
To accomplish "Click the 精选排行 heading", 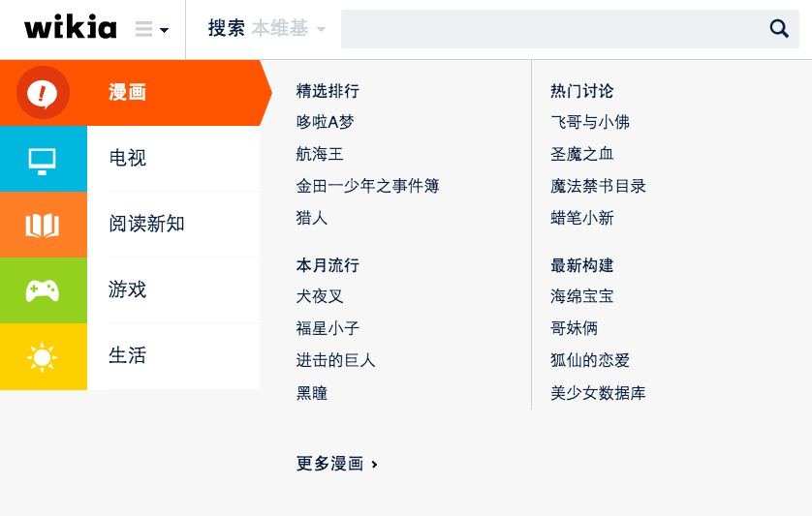I will click(x=328, y=91).
